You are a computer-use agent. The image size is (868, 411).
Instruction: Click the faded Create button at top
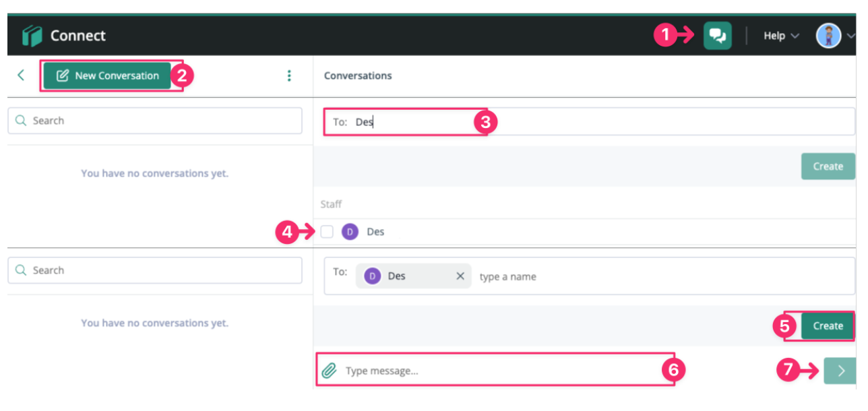[828, 166]
